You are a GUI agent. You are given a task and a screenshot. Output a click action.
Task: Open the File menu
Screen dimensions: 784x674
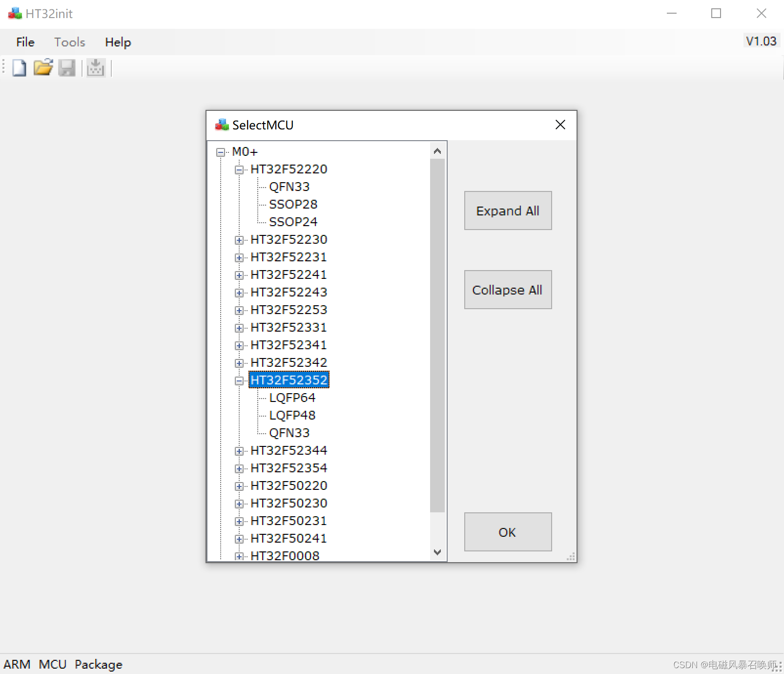pos(25,42)
